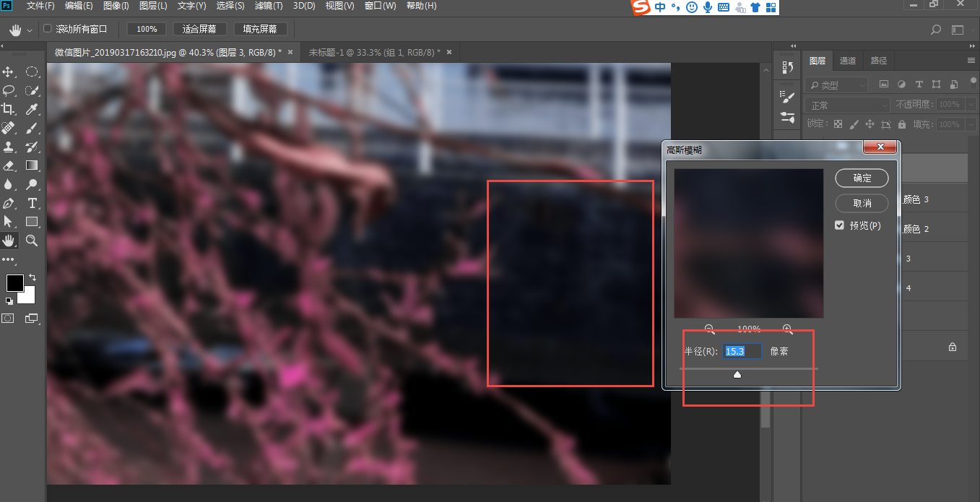
Task: Select the Path Selection tool
Action: [x=9, y=222]
